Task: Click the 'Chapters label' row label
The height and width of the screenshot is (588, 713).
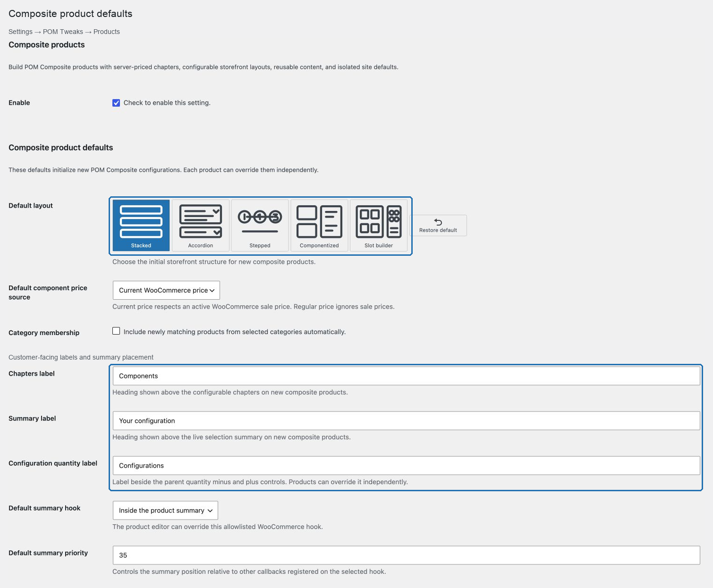Action: point(32,373)
